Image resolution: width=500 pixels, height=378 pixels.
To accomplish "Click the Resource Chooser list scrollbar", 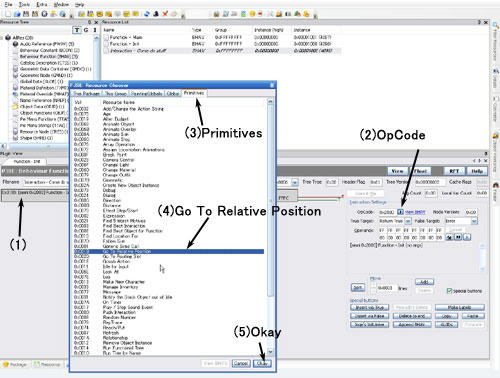I will [x=270, y=227].
